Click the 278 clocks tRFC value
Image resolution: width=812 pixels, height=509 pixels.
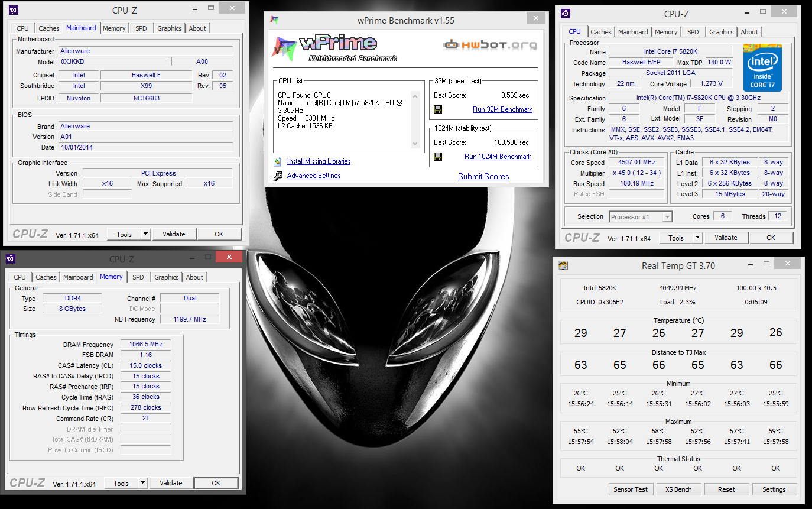point(145,408)
